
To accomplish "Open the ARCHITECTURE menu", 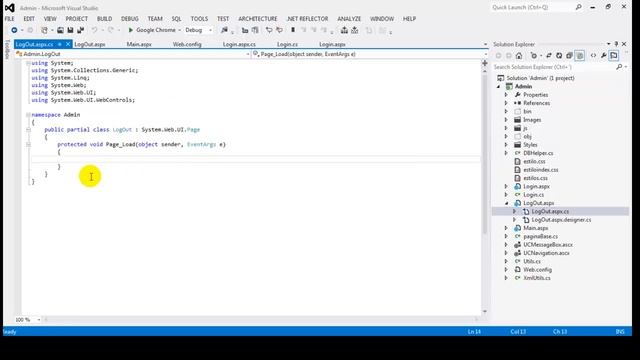I will [x=258, y=19].
